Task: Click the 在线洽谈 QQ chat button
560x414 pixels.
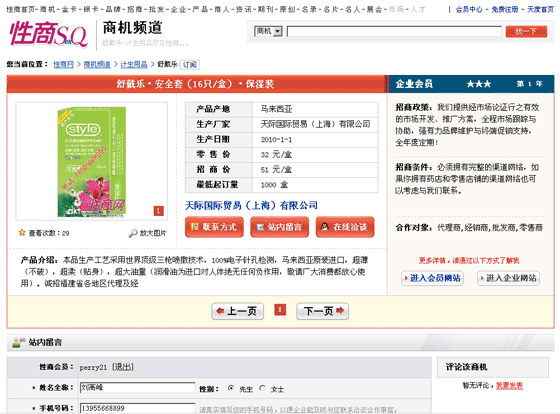Action: (345, 227)
